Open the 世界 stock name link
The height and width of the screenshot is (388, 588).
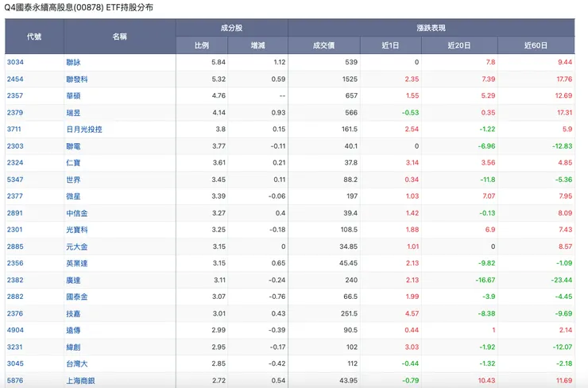pyautogui.click(x=73, y=180)
